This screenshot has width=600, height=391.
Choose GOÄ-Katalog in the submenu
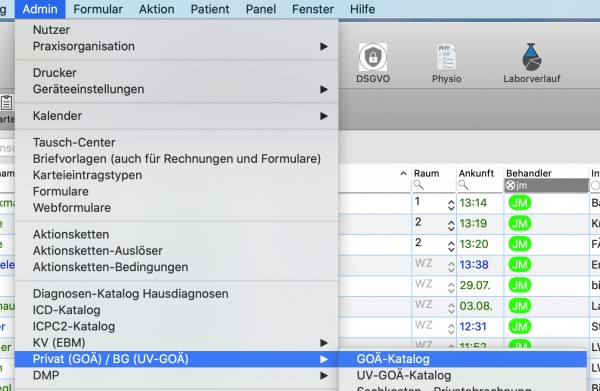(463, 359)
